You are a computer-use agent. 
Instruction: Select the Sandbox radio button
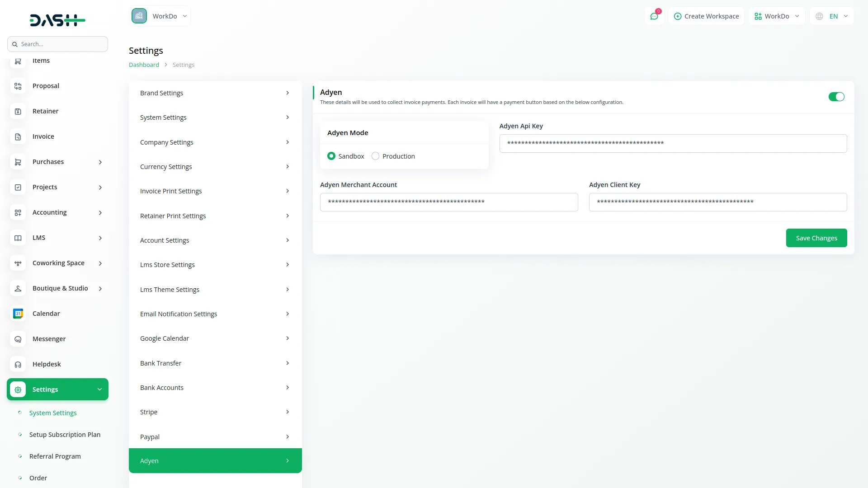click(x=332, y=156)
